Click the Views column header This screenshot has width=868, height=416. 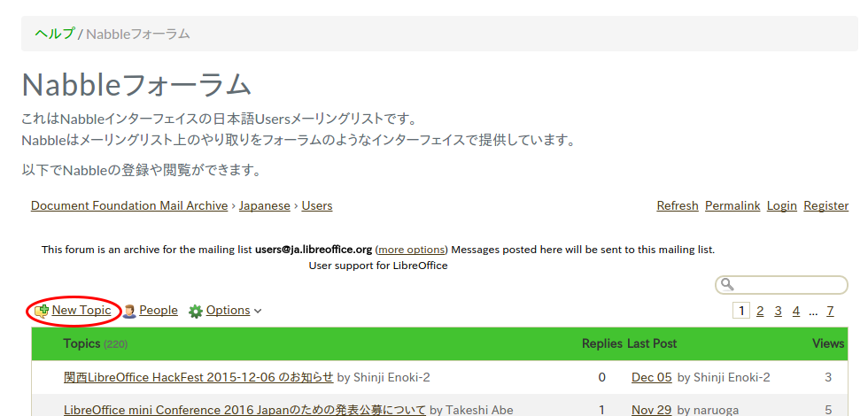(828, 343)
